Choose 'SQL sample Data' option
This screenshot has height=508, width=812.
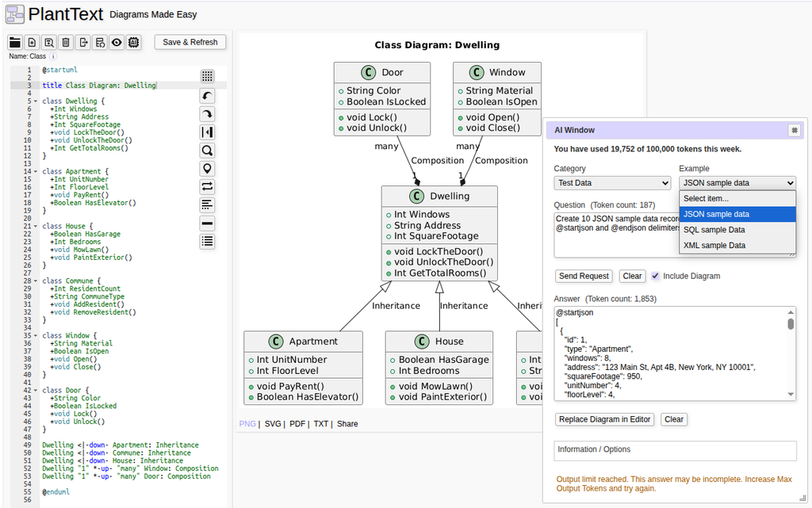pyautogui.click(x=737, y=230)
